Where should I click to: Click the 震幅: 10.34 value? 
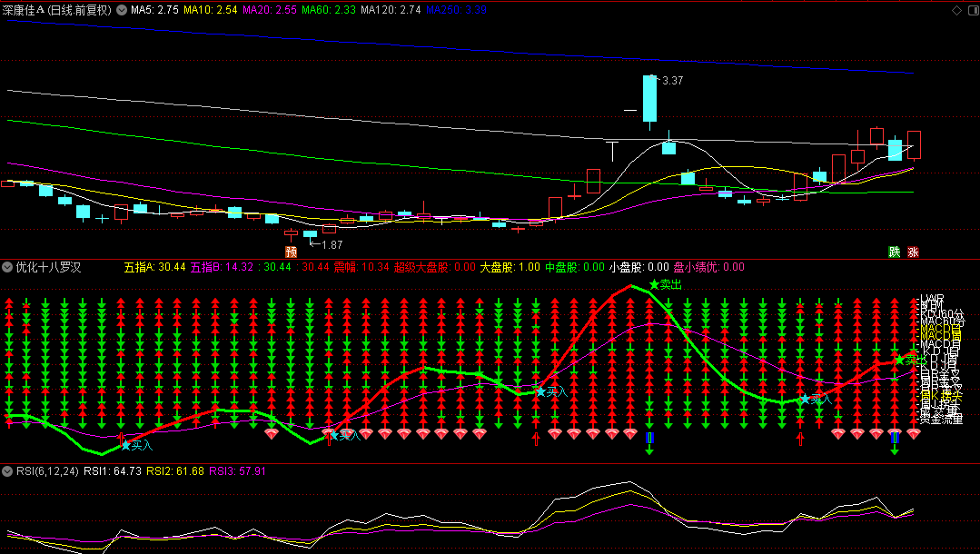point(361,267)
